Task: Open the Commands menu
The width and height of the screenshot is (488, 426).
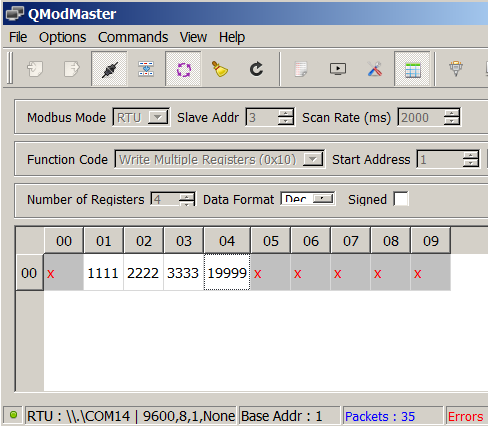Action: pos(133,37)
